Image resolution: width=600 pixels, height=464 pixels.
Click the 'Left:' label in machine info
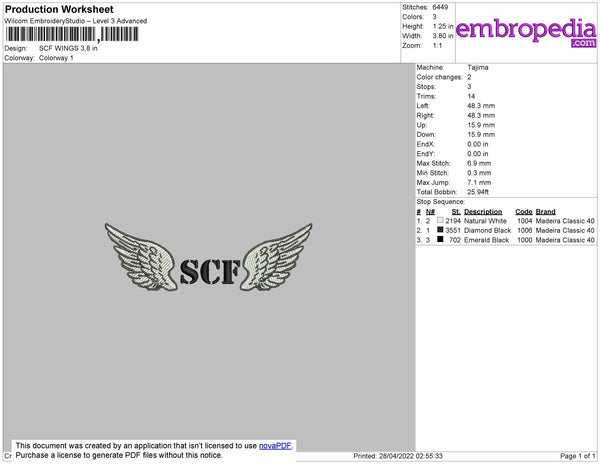[x=423, y=106]
